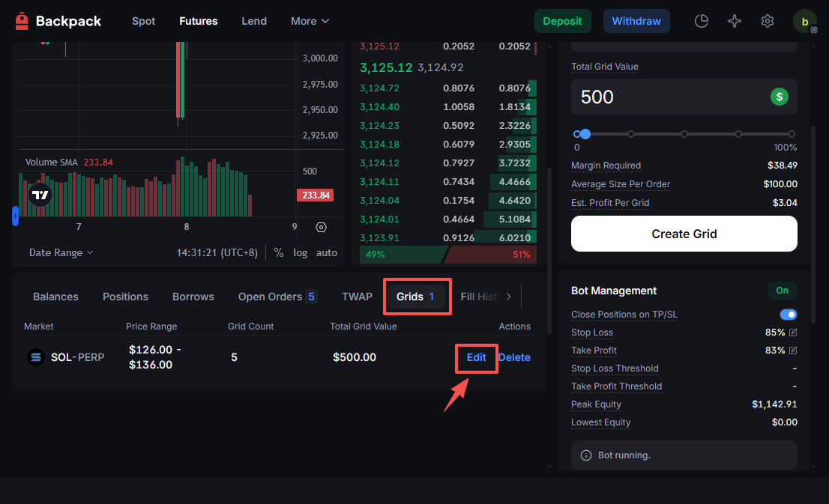This screenshot has width=829, height=504.
Task: Click the TradingView logo on chart
Action: (x=40, y=195)
